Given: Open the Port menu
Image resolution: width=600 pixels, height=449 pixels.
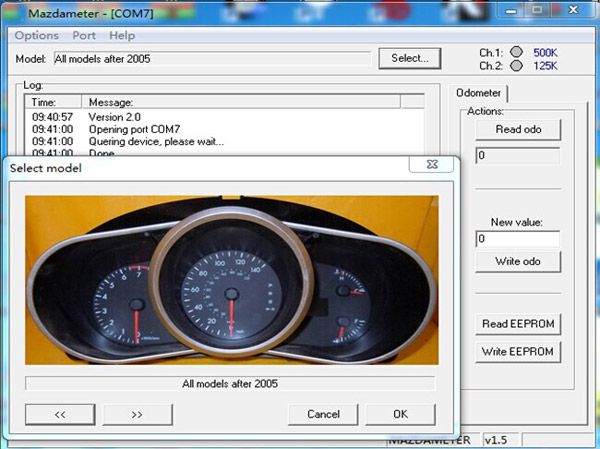Looking at the screenshot, I should point(84,35).
